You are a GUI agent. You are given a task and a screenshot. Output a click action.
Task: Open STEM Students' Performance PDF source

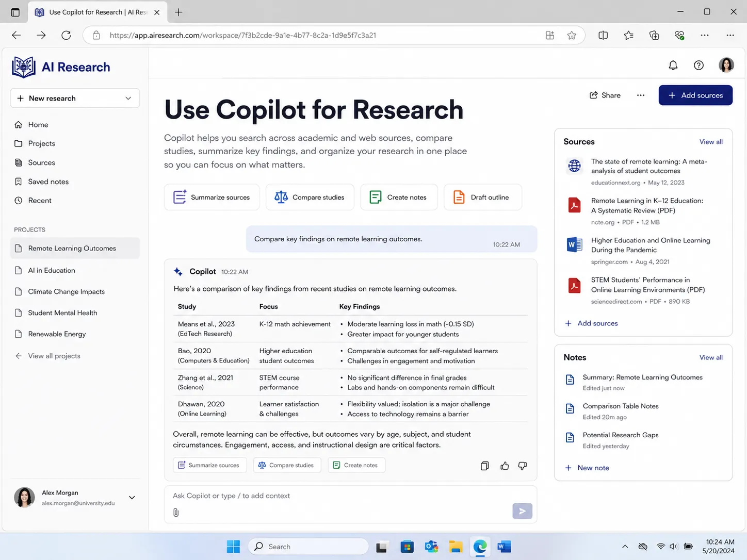click(x=643, y=290)
